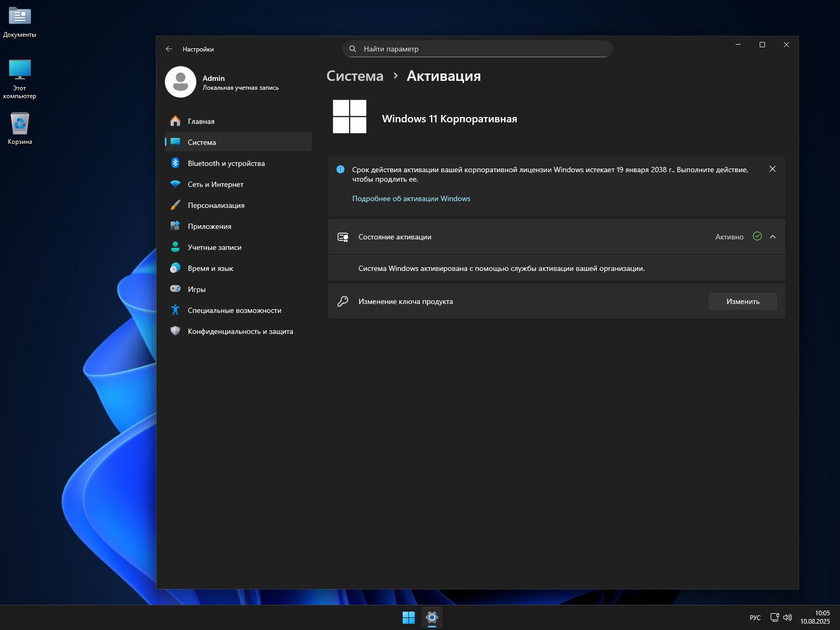Go to Учетные записи settings
This screenshot has width=840, height=630.
pyautogui.click(x=238, y=247)
